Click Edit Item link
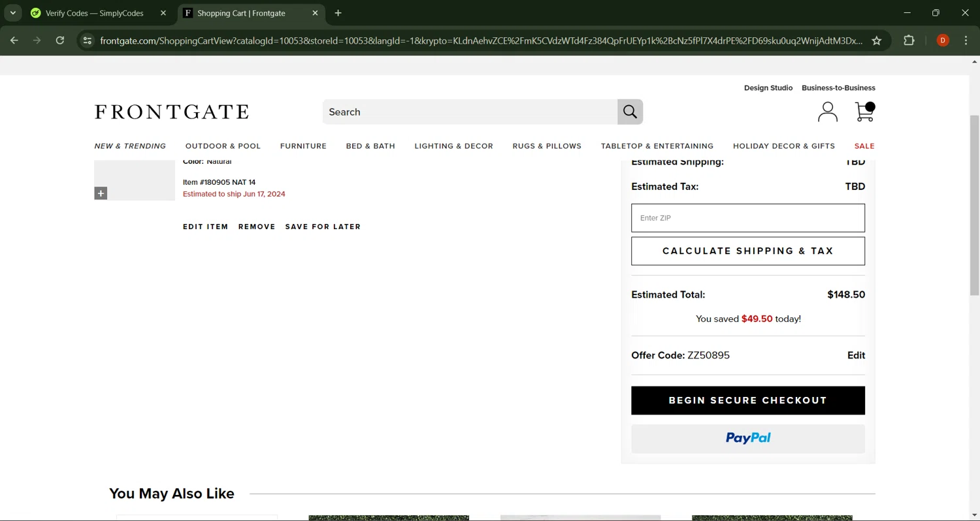The image size is (980, 521). 205,227
